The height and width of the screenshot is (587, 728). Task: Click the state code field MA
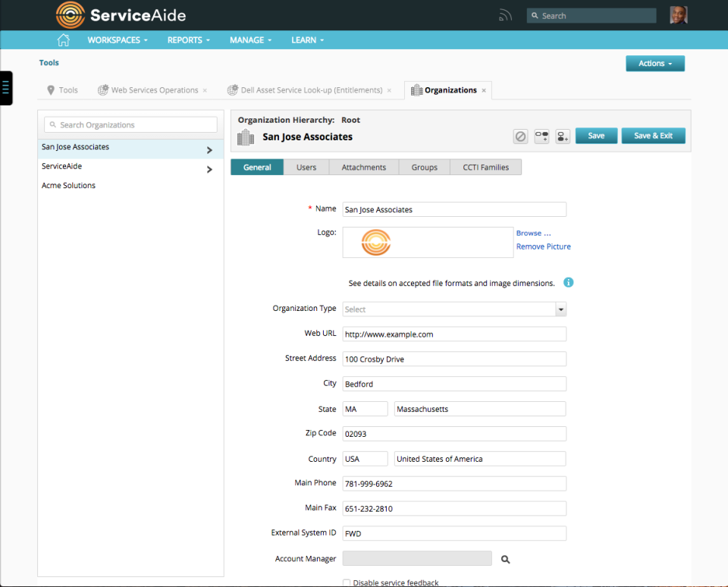point(365,409)
